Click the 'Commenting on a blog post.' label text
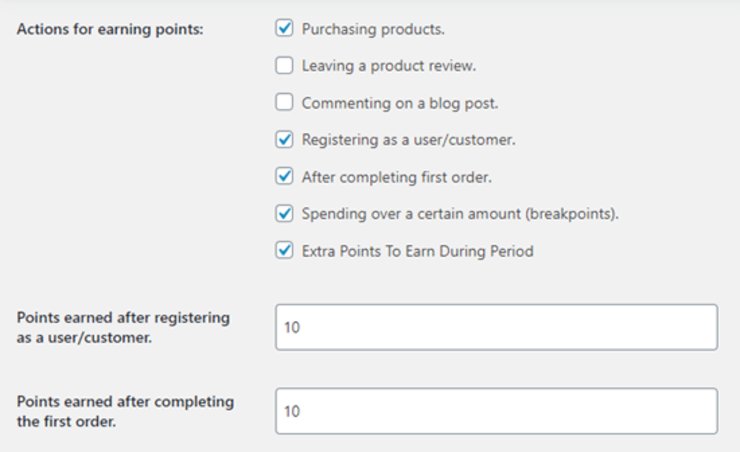Screen dimensions: 740x452 [400, 103]
